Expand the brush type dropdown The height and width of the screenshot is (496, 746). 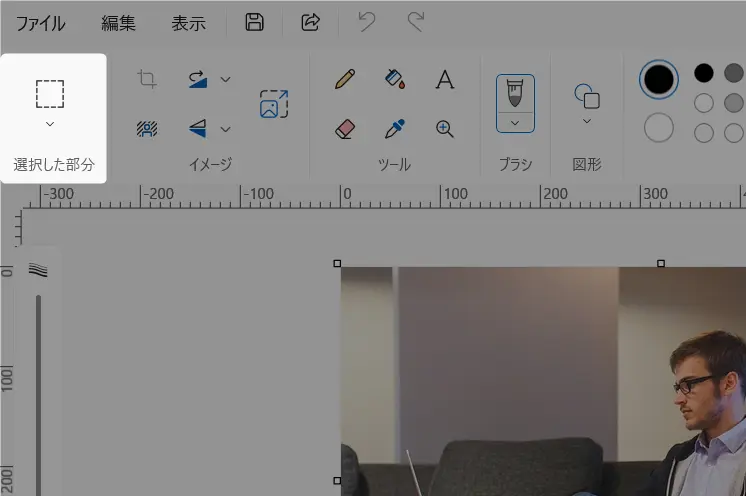tap(515, 123)
